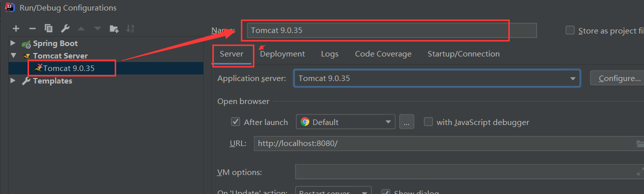Viewport: 644px width, 194px height.
Task: Toggle Store as project file checkbox
Action: click(x=570, y=30)
